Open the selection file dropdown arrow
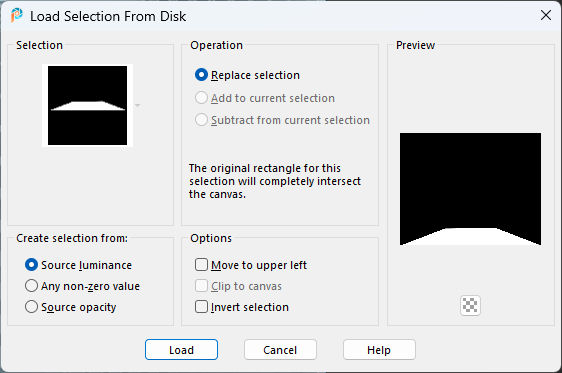 (x=137, y=105)
